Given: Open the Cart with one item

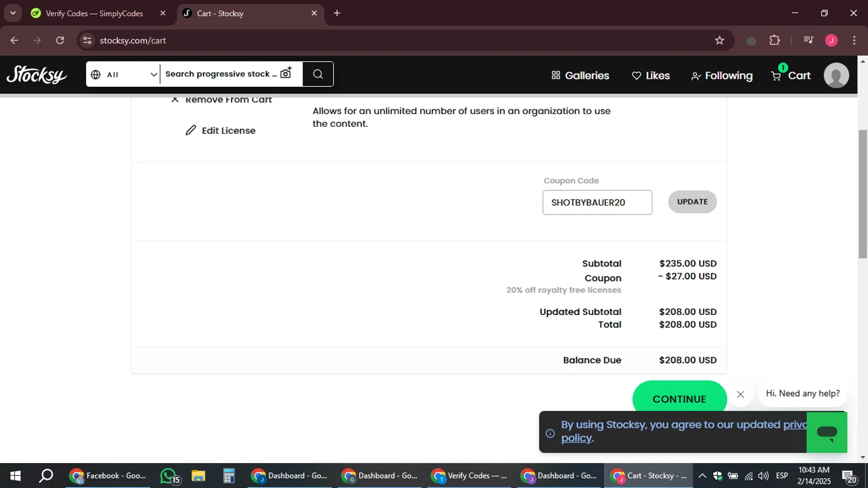Looking at the screenshot, I should (x=790, y=75).
